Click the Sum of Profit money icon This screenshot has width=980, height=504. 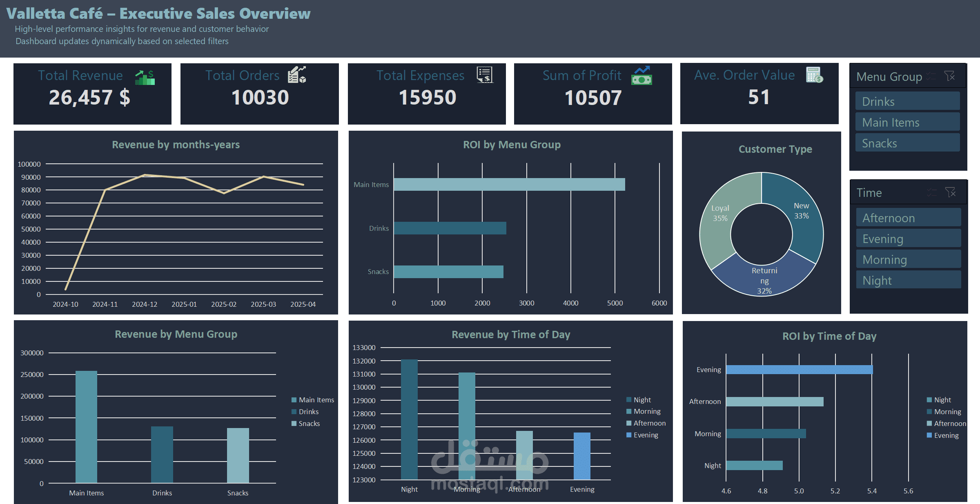point(641,76)
